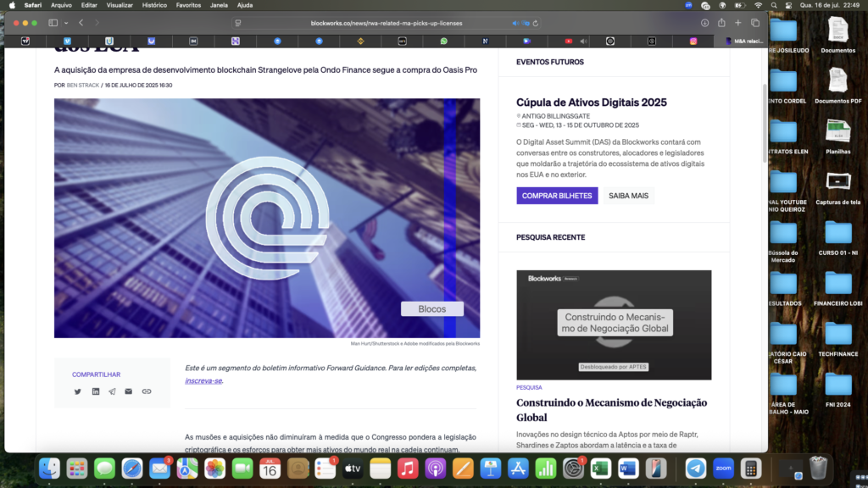The height and width of the screenshot is (488, 868).
Task: Open the Share toolbar button
Action: tap(721, 23)
